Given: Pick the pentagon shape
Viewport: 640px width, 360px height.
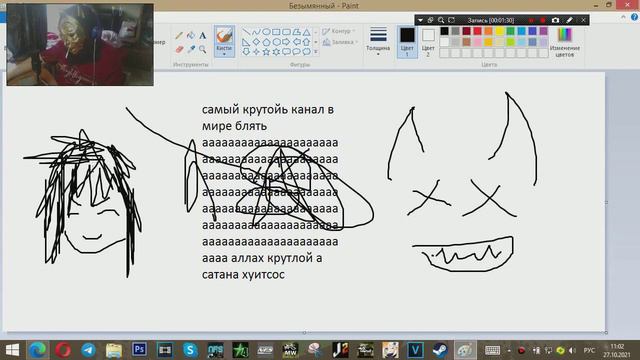Looking at the screenshot, I should pos(266,42).
